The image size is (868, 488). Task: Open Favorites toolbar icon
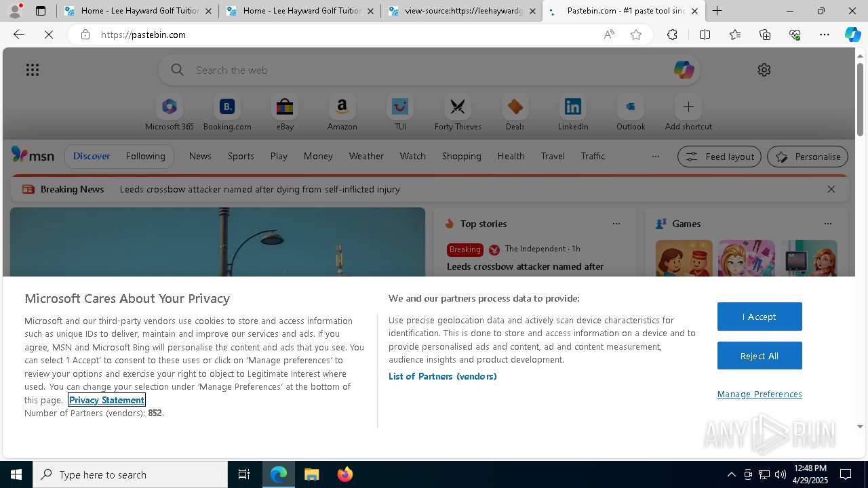point(735,35)
